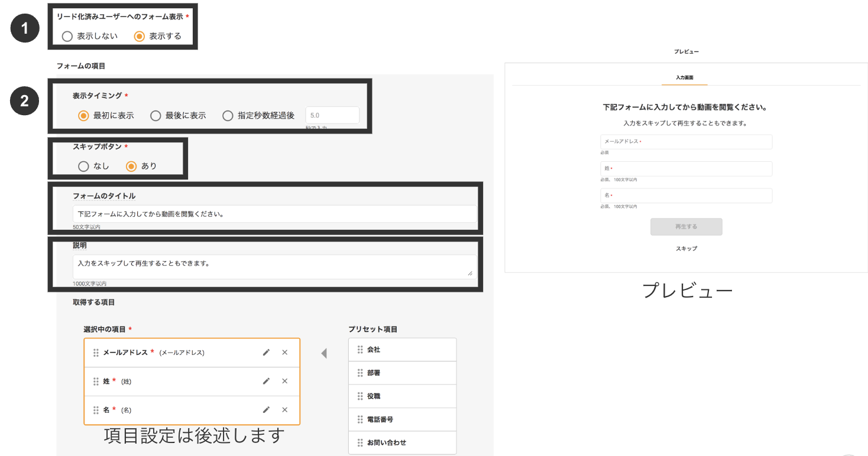This screenshot has width=868, height=456.
Task: Click the drag handle of 電話番号 preset item
Action: [x=361, y=419]
